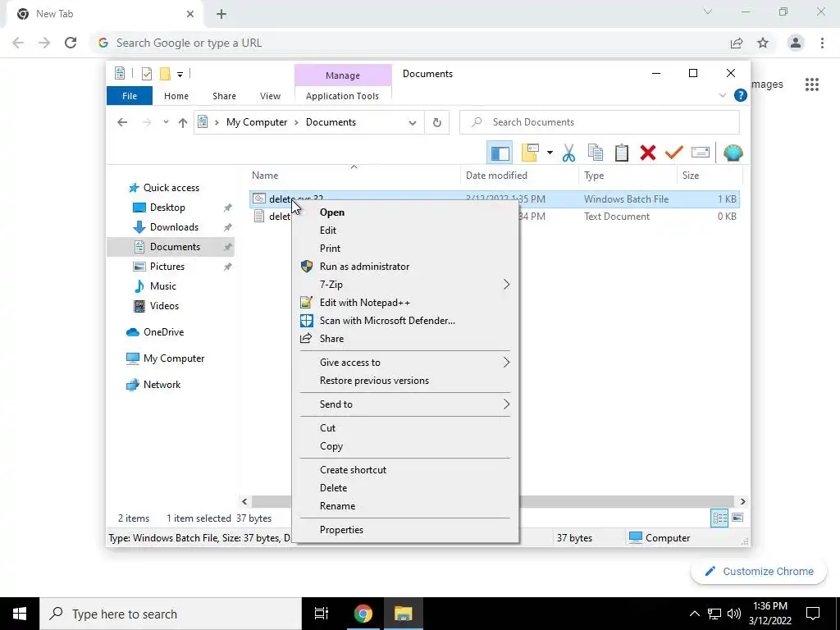Image resolution: width=840 pixels, height=630 pixels.
Task: Expand the 7-Zip submenu
Action: pyautogui.click(x=405, y=285)
